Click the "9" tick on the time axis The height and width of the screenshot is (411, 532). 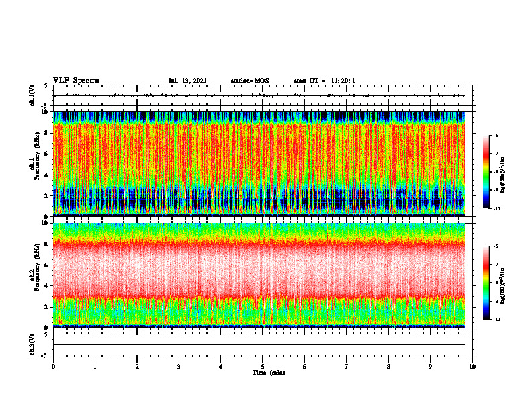430,367
